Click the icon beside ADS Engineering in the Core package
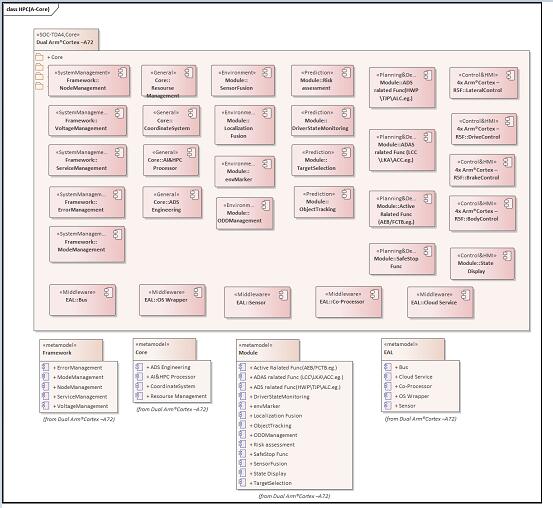This screenshot has height=508, width=553. tap(139, 367)
